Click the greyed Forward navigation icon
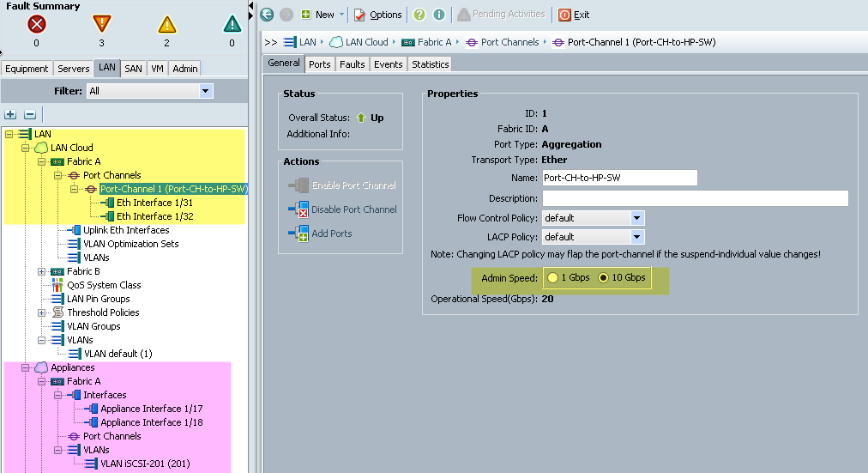This screenshot has height=473, width=868. (x=286, y=15)
